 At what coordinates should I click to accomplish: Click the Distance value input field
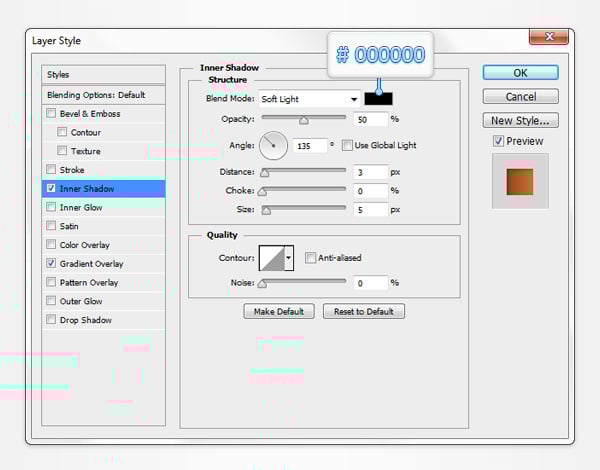click(369, 172)
